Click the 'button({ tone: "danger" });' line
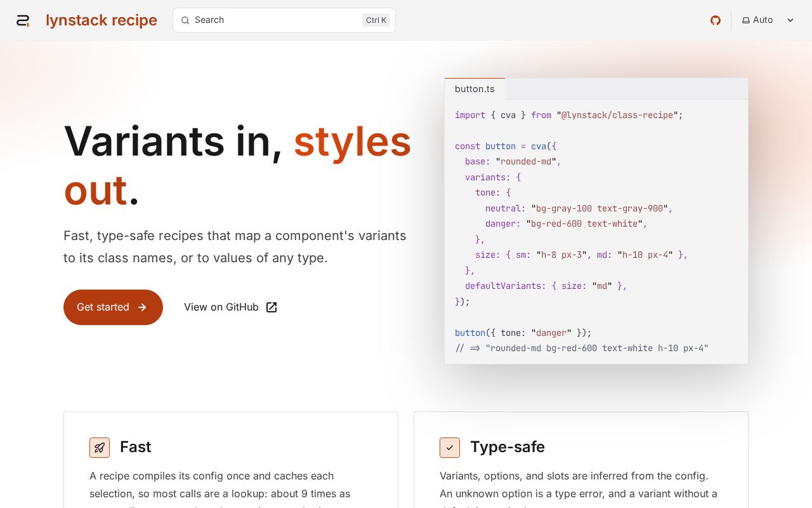 click(x=523, y=333)
